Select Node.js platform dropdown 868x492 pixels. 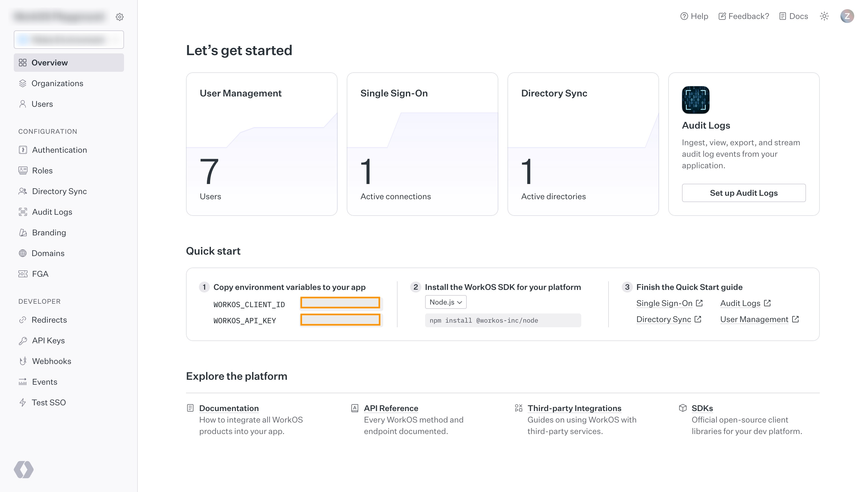446,302
